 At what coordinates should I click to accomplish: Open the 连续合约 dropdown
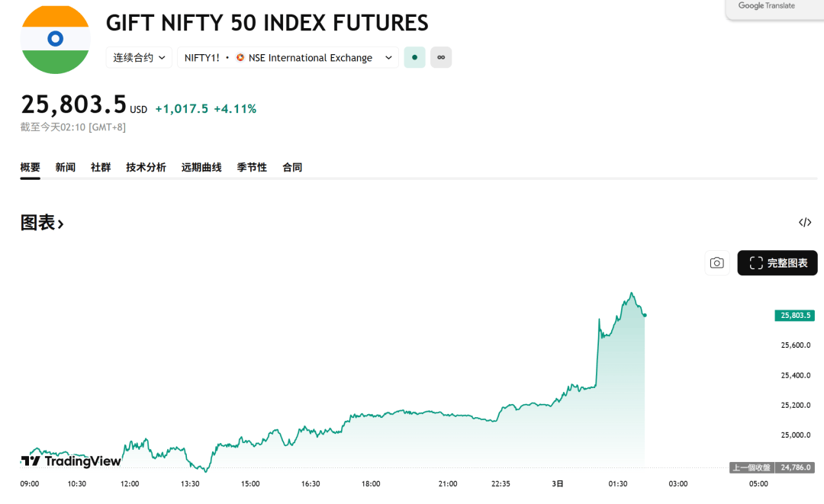pos(139,57)
